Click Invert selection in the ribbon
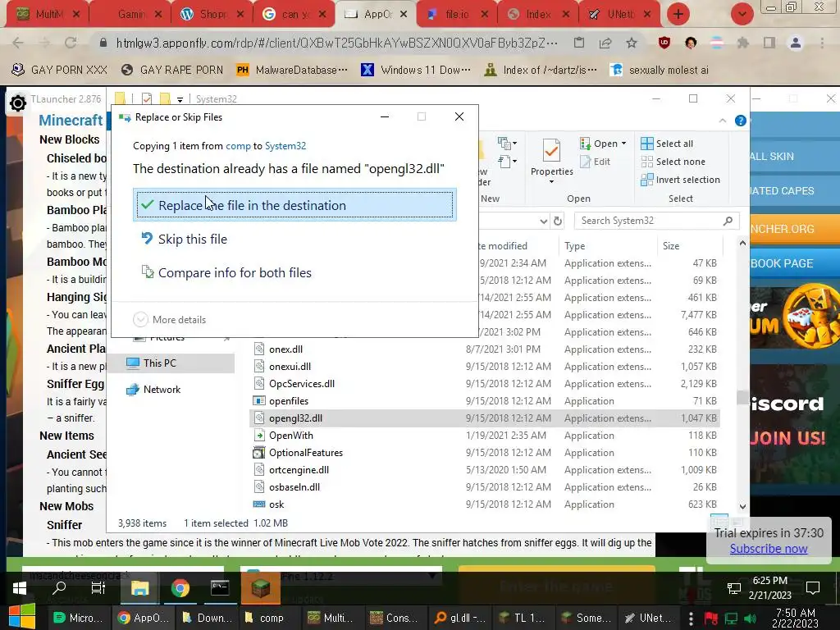 [x=680, y=180]
